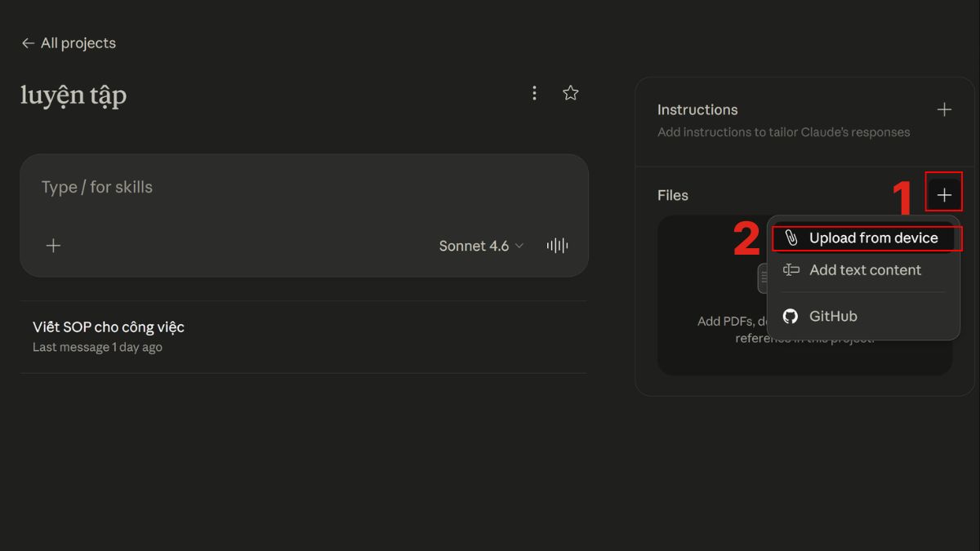Click the paperclip icon for upload
This screenshot has height=551, width=980.
pyautogui.click(x=791, y=238)
